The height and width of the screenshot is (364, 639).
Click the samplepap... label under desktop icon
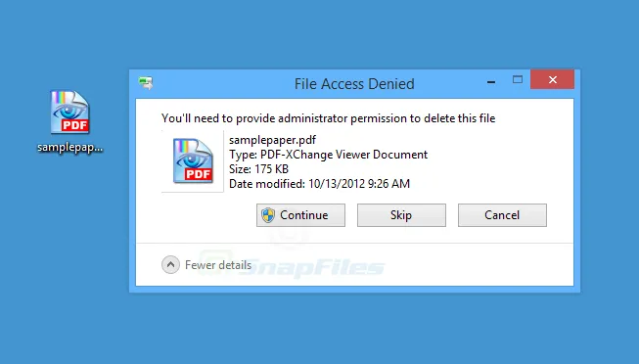(x=70, y=147)
